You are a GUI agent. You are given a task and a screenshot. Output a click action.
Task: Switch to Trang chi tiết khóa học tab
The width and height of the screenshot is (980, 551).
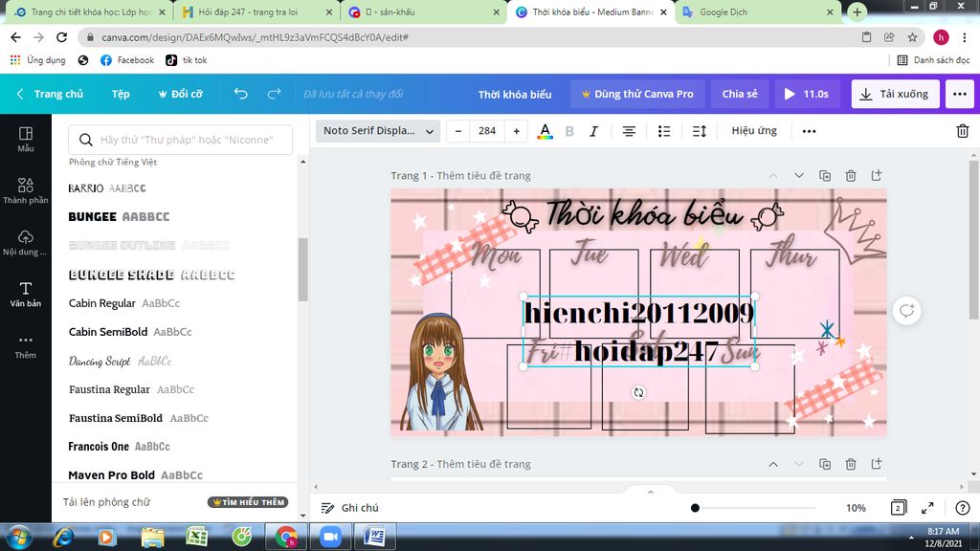pyautogui.click(x=89, y=12)
